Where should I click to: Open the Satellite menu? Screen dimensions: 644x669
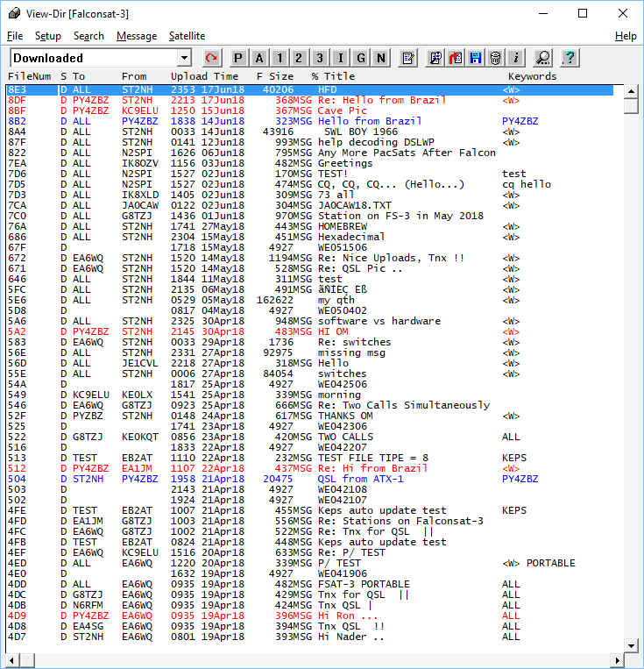coord(187,36)
